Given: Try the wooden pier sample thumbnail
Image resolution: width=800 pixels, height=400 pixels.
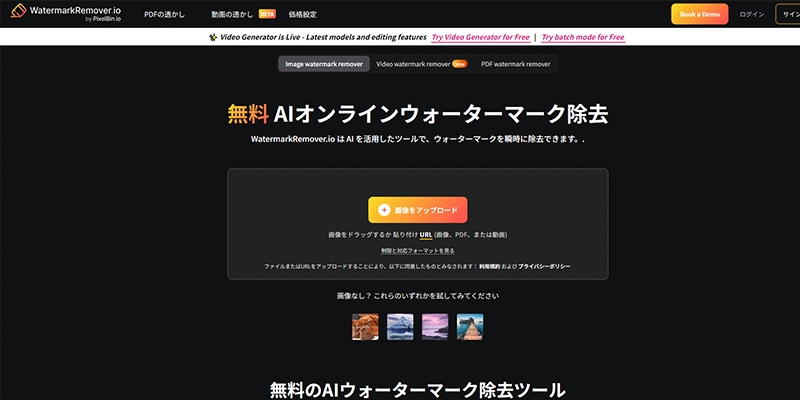Looking at the screenshot, I should click(x=470, y=327).
